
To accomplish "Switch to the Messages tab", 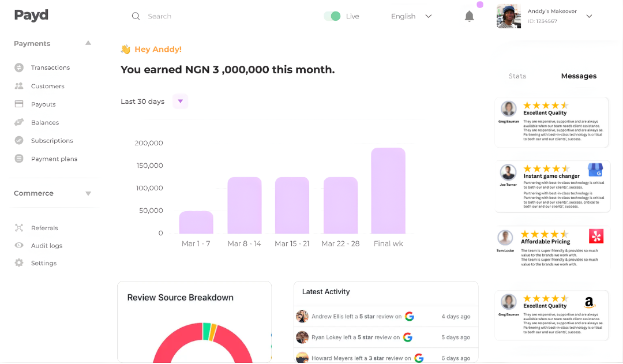I will pyautogui.click(x=579, y=76).
